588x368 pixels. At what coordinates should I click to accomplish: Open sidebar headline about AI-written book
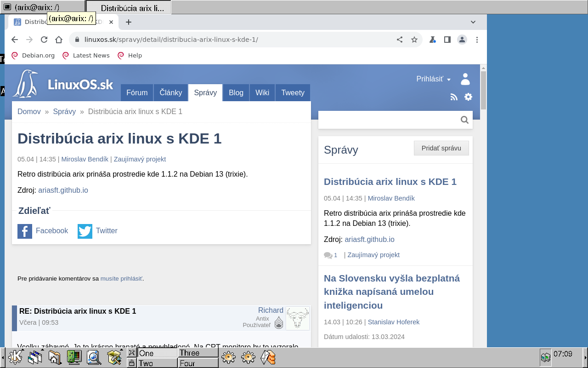(392, 292)
